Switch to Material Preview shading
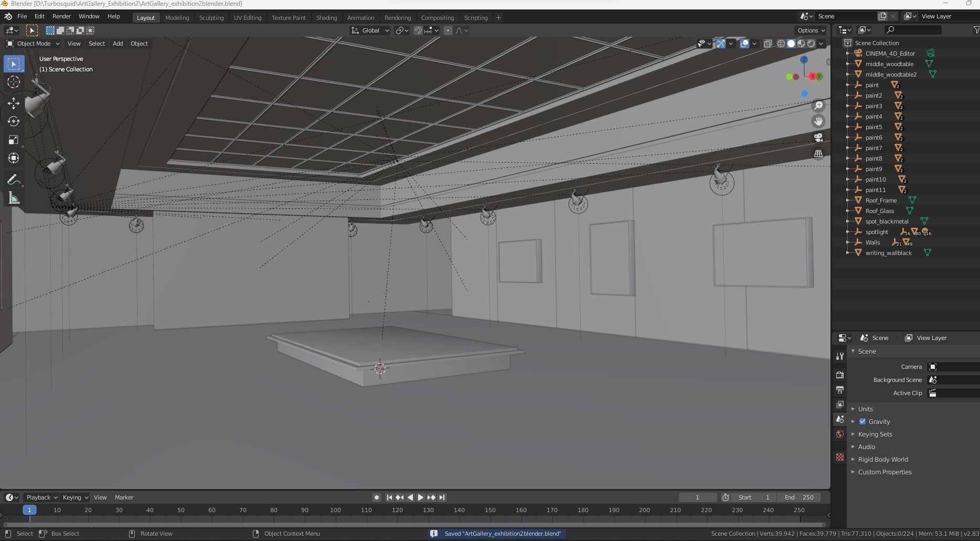 coord(801,44)
